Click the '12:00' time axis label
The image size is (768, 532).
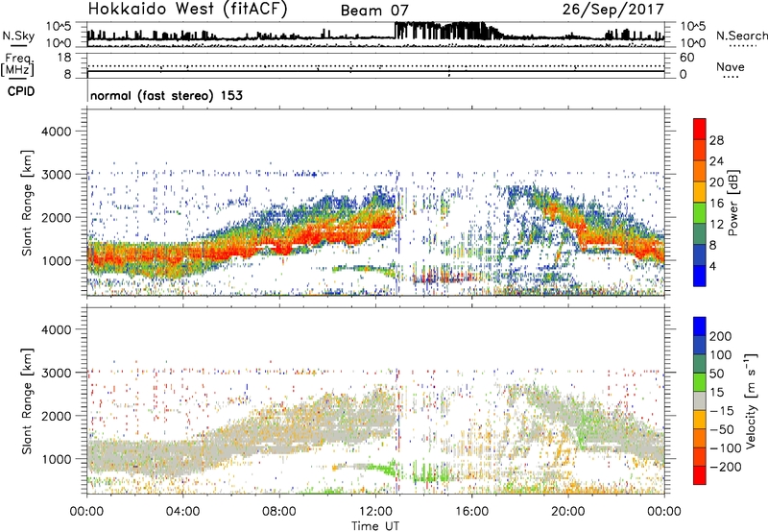pos(375,512)
